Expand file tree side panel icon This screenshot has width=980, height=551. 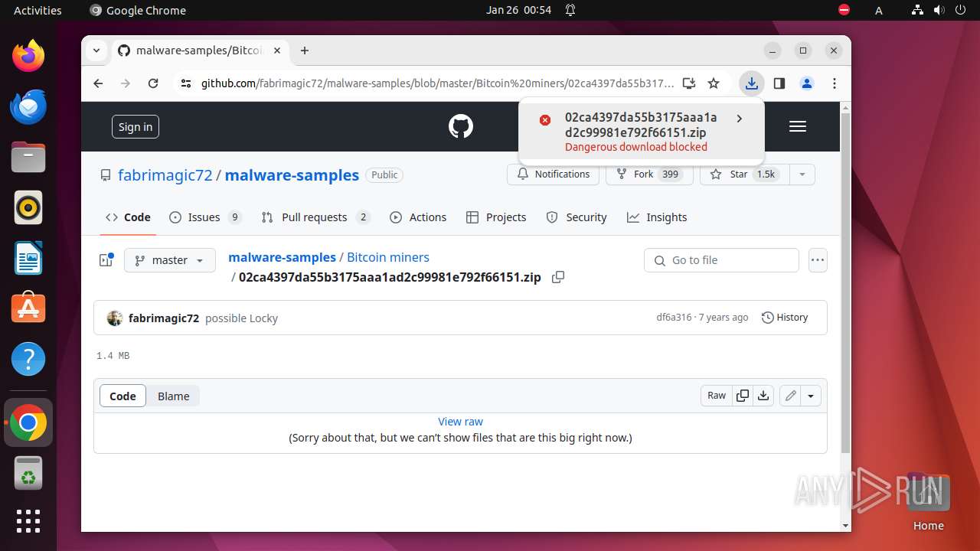coord(106,260)
